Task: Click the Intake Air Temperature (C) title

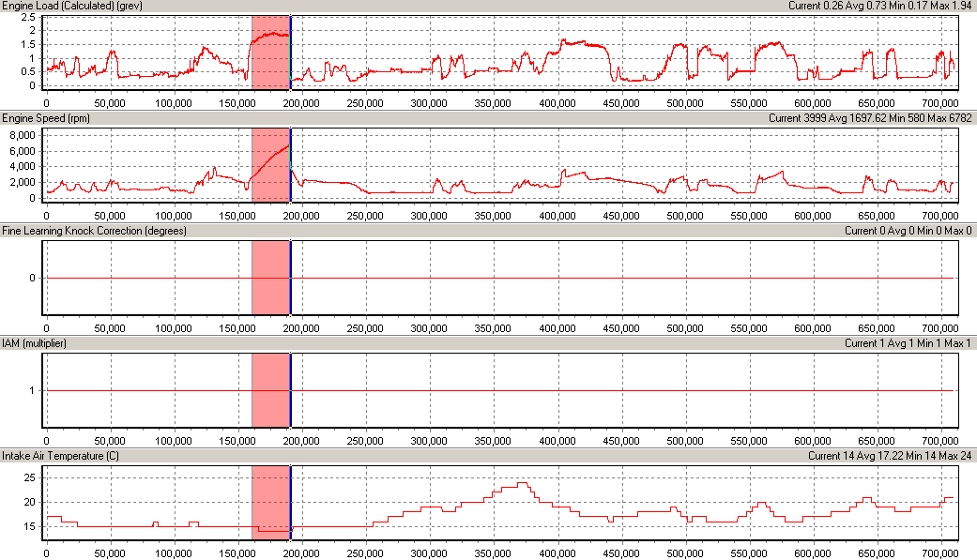Action: (62, 456)
